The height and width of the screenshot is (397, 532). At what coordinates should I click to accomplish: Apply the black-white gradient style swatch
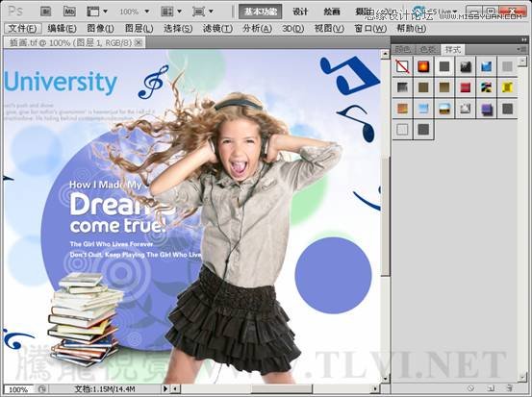(402, 87)
